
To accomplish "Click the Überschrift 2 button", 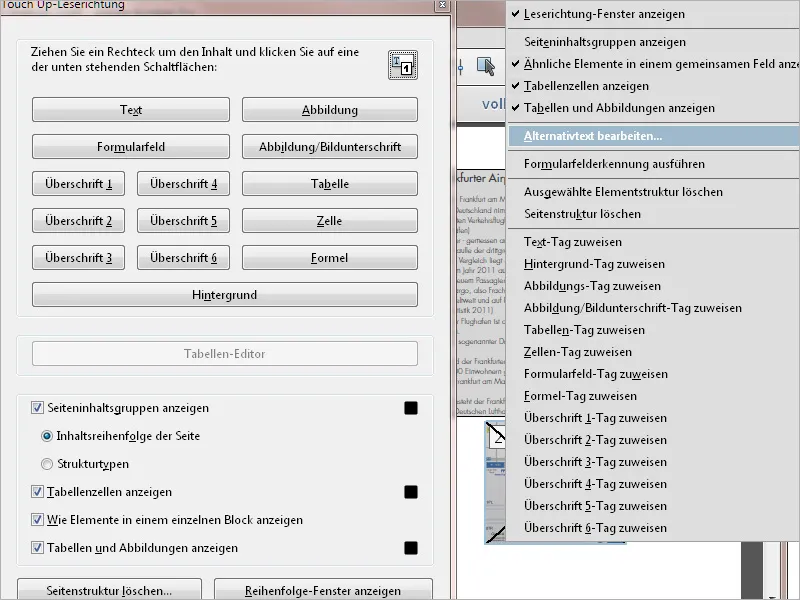I will 78,221.
